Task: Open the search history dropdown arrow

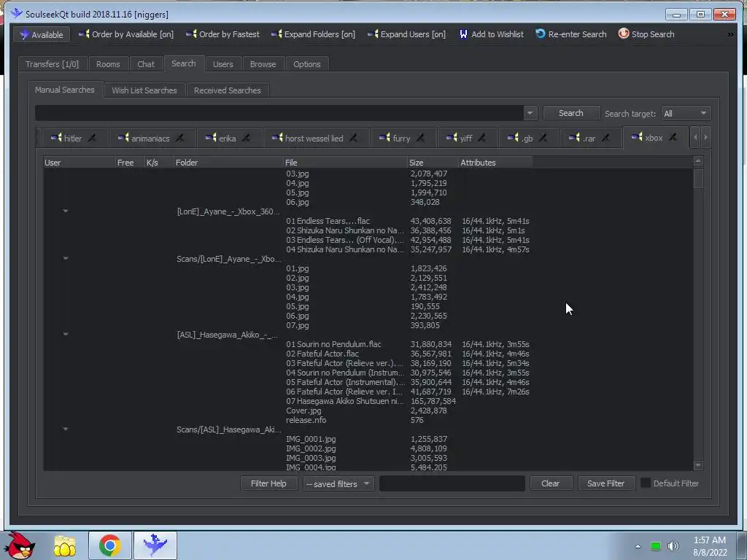Action: tap(530, 113)
